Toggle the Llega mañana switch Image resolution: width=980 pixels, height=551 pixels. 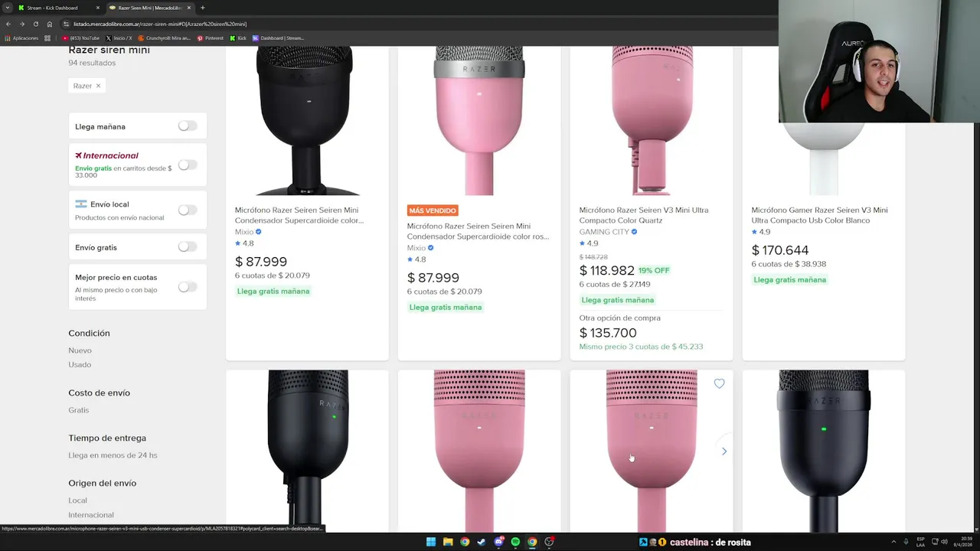coord(188,126)
